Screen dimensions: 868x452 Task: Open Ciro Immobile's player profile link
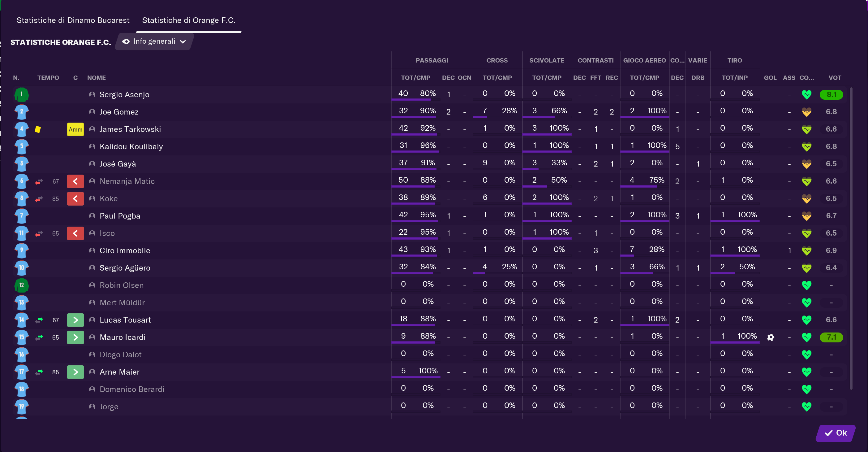coord(125,251)
